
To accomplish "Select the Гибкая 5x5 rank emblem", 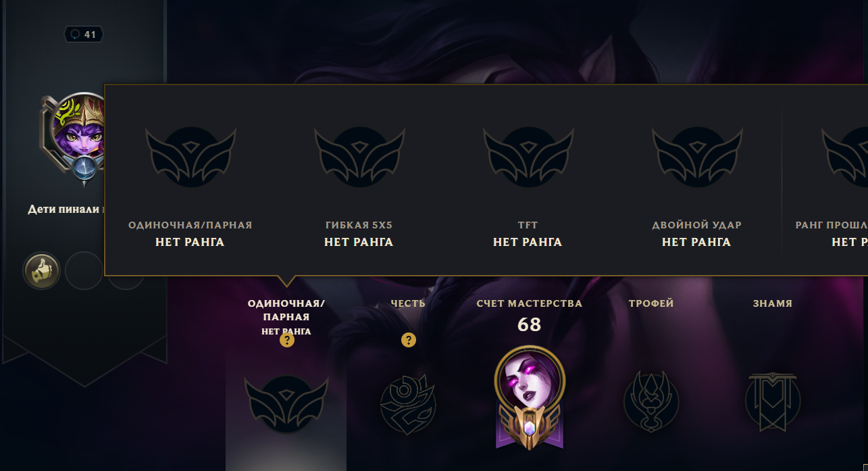I will (x=359, y=157).
